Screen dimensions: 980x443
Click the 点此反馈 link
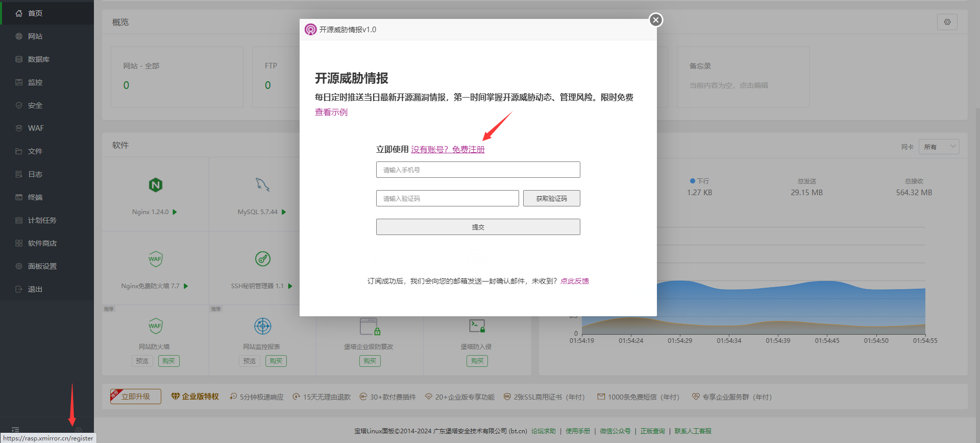click(x=575, y=281)
